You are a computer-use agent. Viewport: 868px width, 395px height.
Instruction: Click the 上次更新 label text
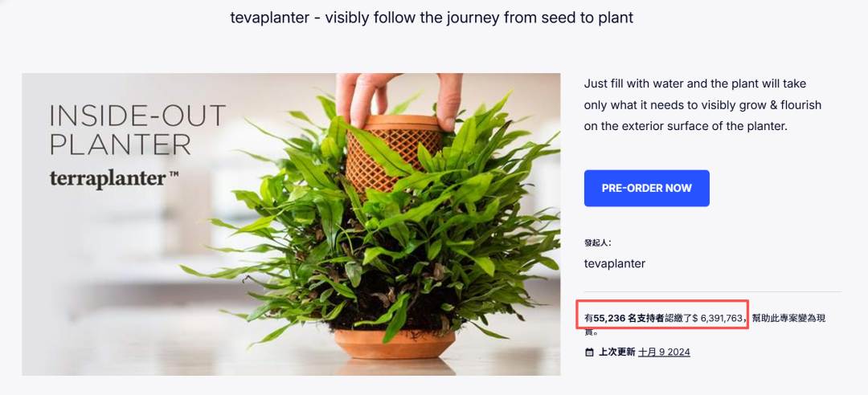[616, 352]
